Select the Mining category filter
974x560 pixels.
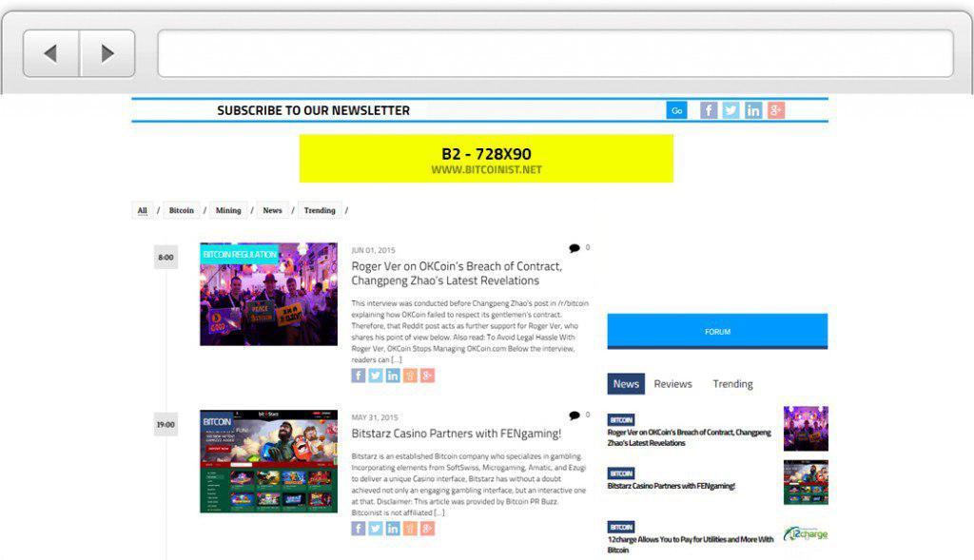coord(228,210)
